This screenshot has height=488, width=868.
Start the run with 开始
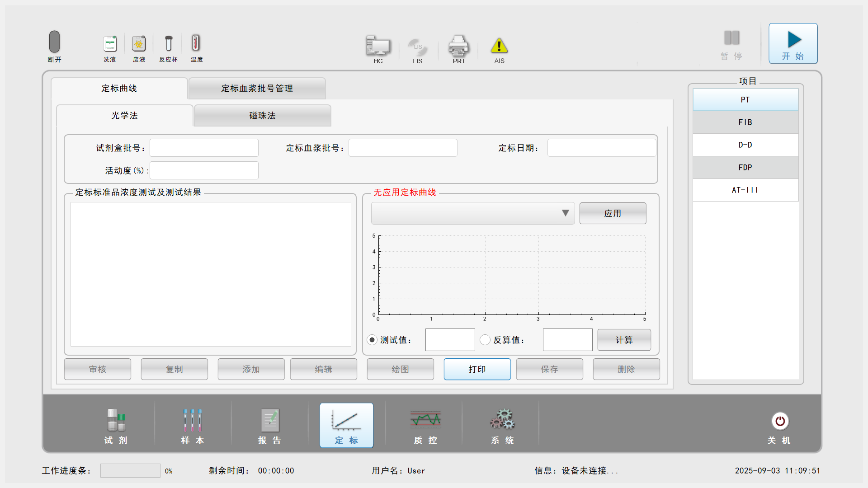coord(793,43)
